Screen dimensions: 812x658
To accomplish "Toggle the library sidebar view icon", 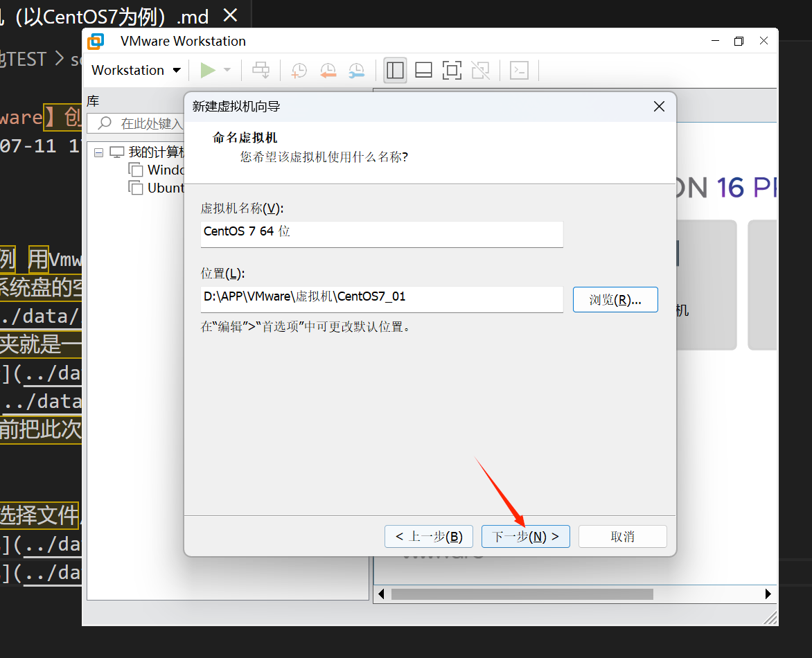I will click(395, 70).
